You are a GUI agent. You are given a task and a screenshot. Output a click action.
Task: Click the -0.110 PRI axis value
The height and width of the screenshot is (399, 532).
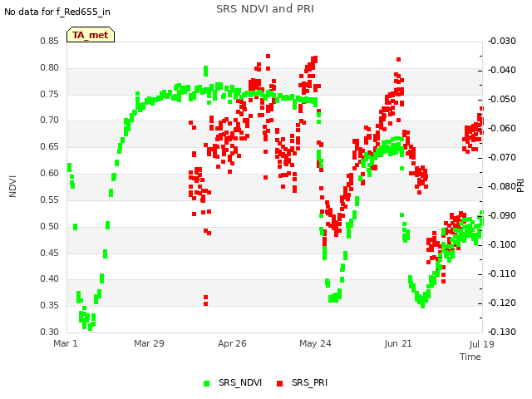tap(502, 273)
